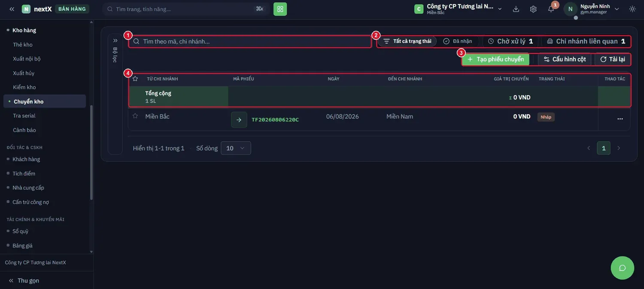Open Khách hàng in sidebar

click(x=26, y=159)
